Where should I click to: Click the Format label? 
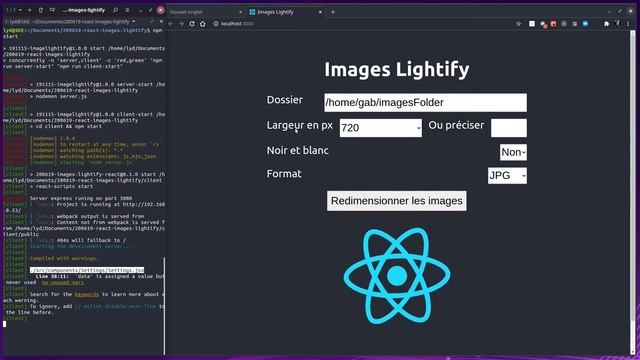pyautogui.click(x=284, y=174)
